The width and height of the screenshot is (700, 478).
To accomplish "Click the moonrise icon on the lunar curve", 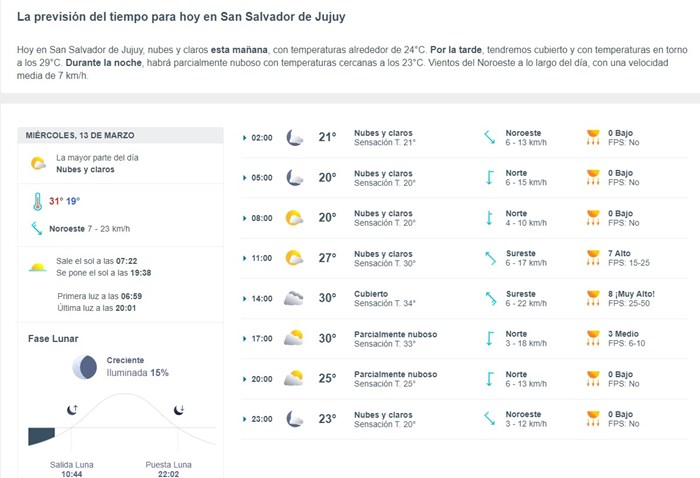I will (x=72, y=409).
